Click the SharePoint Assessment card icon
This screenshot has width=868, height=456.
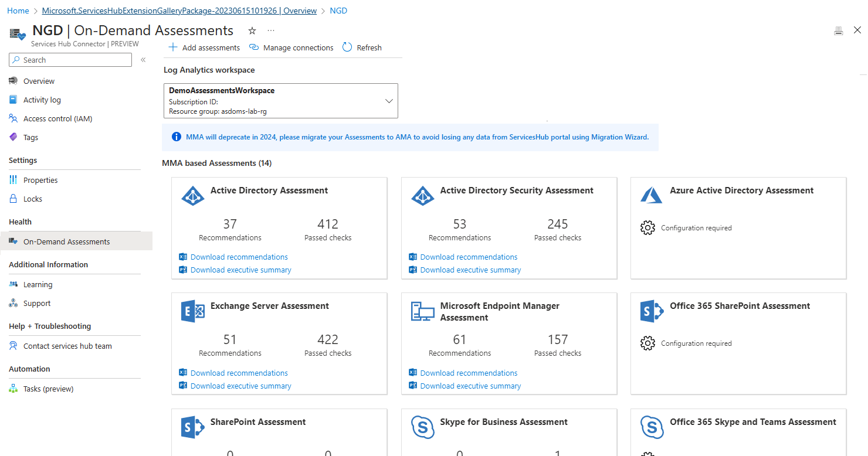[193, 427]
